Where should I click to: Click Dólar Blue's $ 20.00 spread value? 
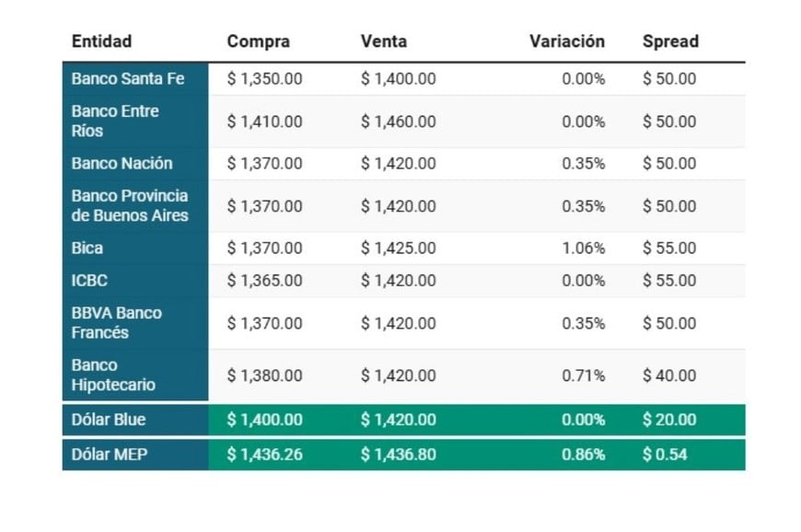pyautogui.click(x=669, y=420)
